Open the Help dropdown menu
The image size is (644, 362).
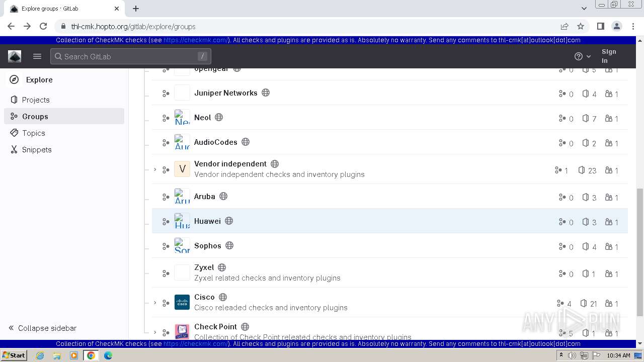(x=583, y=56)
